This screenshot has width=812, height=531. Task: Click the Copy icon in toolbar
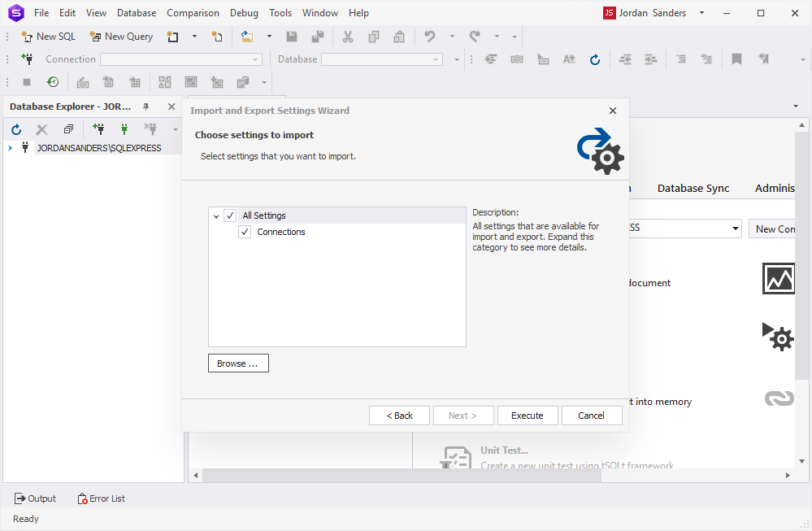pyautogui.click(x=373, y=37)
